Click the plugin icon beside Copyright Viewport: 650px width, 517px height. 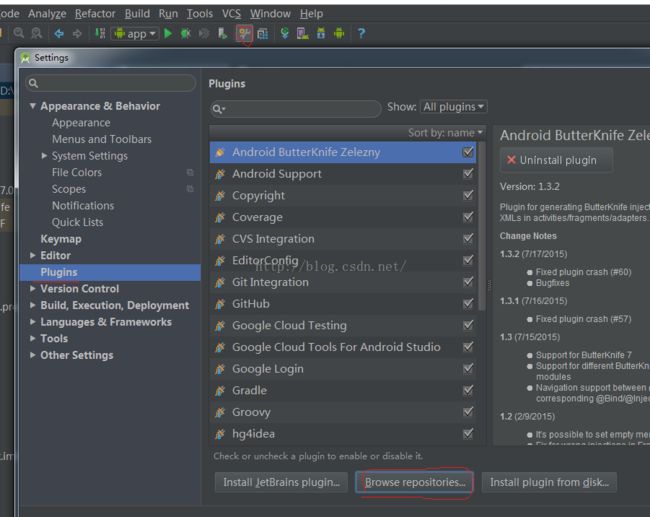point(220,196)
